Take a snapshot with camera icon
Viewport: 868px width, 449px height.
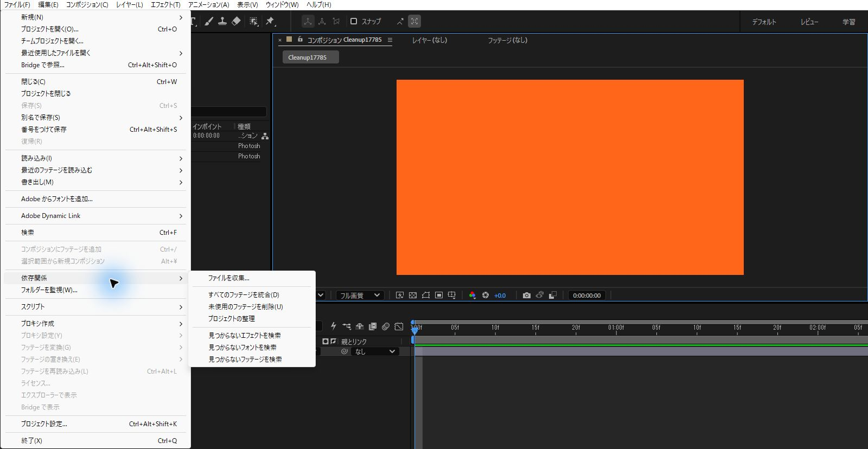pyautogui.click(x=526, y=295)
